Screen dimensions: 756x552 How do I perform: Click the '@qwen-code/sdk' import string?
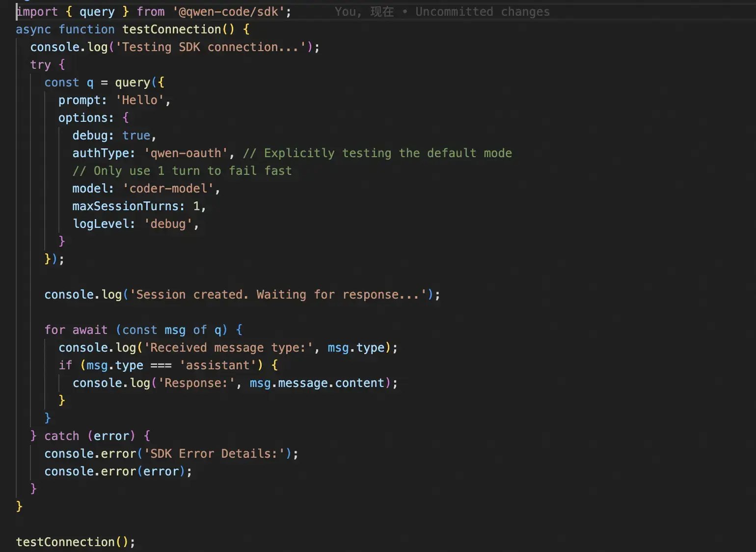tap(228, 12)
